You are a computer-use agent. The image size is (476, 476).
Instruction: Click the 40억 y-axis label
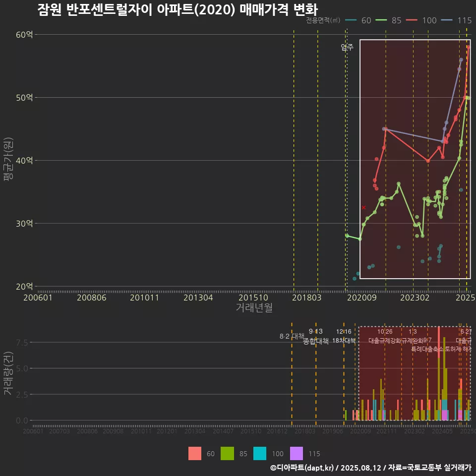pyautogui.click(x=24, y=160)
